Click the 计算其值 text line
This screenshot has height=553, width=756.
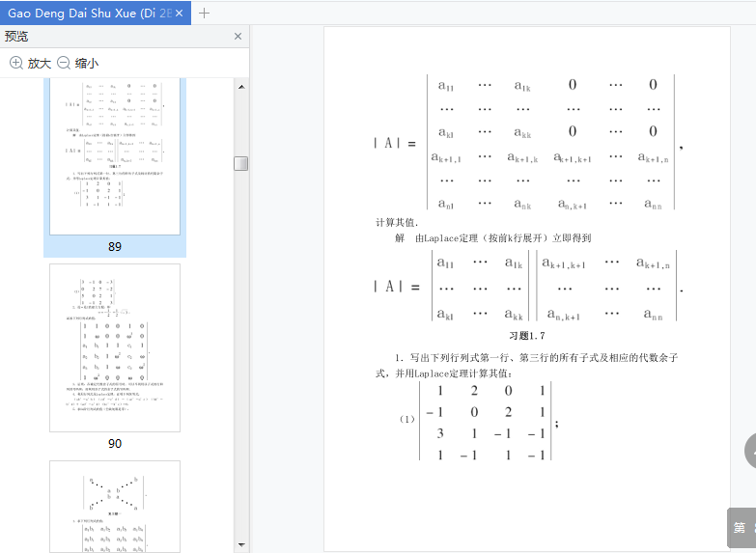[x=397, y=223]
